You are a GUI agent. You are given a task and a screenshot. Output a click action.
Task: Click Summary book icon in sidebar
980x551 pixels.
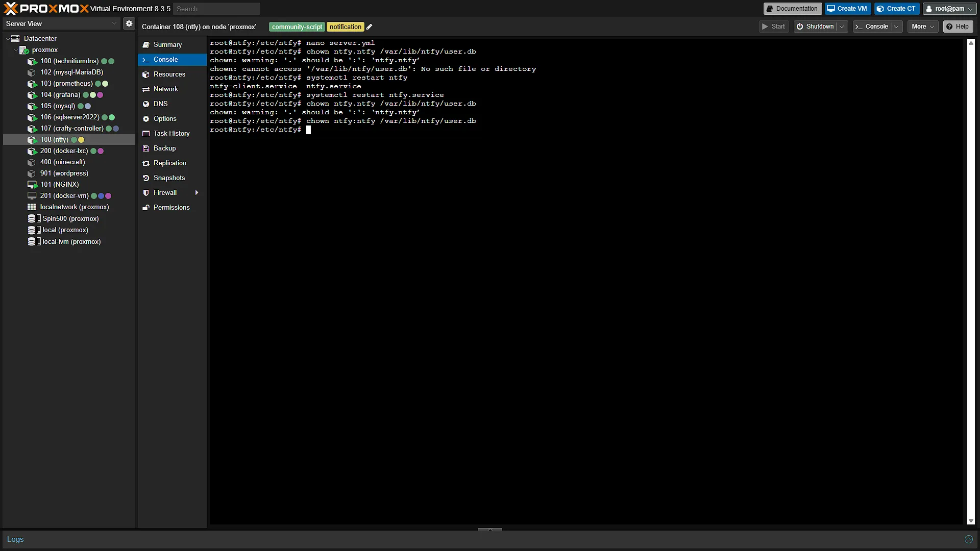(x=146, y=45)
